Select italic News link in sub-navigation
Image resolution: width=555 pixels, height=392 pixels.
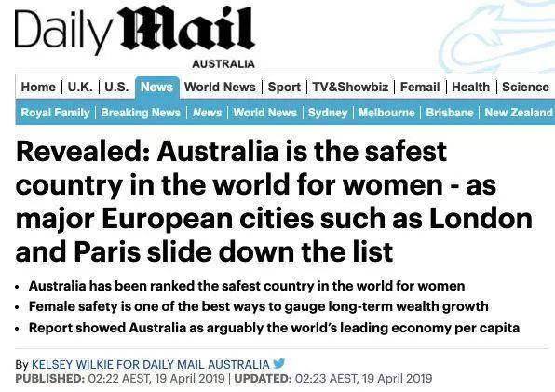(207, 113)
